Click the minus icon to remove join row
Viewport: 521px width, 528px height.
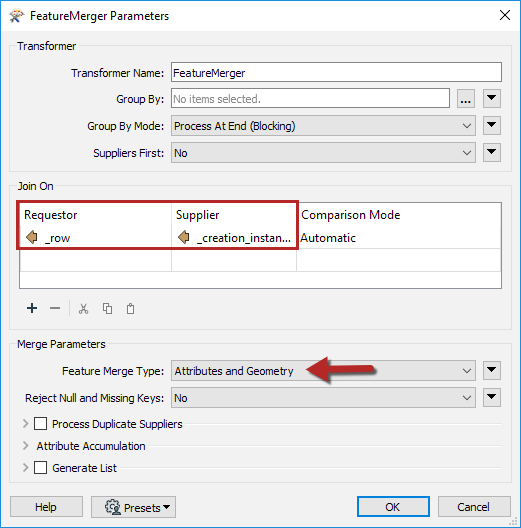[x=55, y=308]
